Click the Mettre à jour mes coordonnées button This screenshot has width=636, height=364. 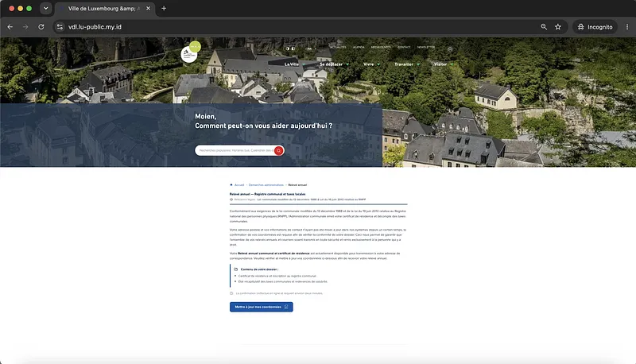(x=262, y=307)
